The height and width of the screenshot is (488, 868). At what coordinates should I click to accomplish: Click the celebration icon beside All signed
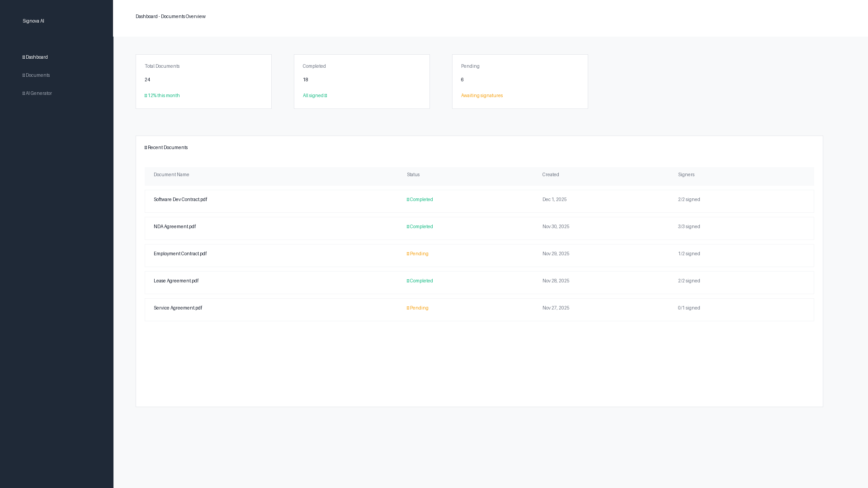coord(325,95)
